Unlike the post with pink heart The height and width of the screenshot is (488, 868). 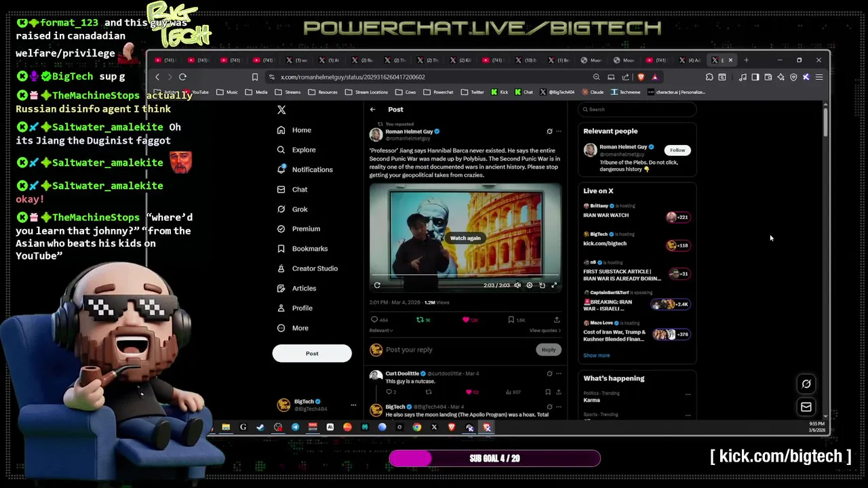(x=465, y=320)
